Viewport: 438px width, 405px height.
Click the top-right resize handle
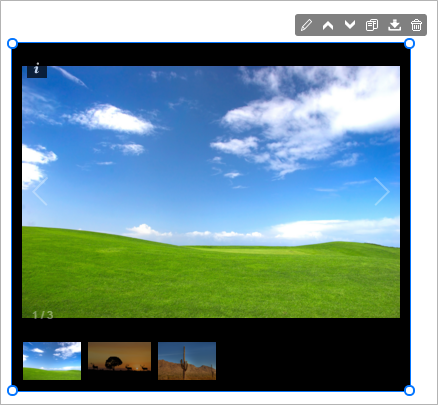pos(409,44)
